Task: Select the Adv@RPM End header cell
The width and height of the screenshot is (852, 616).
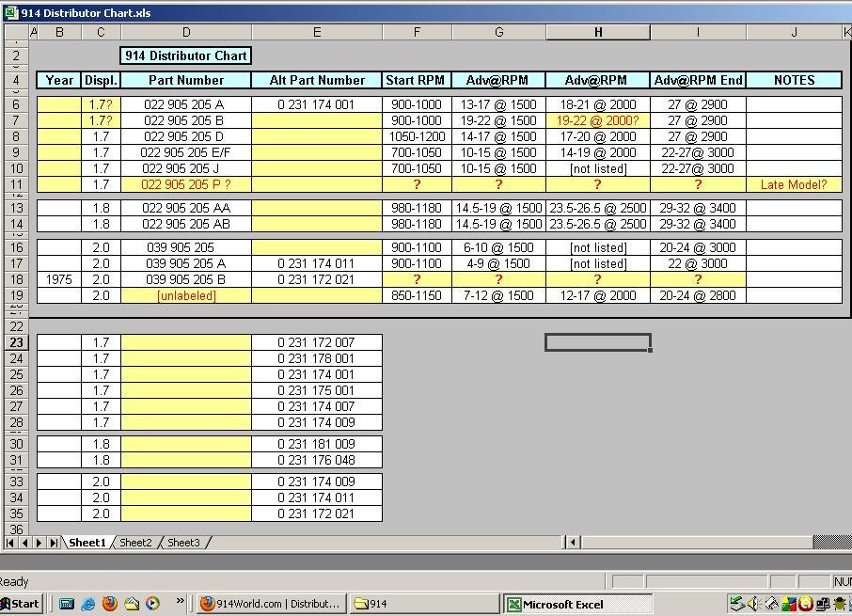Action: click(698, 80)
